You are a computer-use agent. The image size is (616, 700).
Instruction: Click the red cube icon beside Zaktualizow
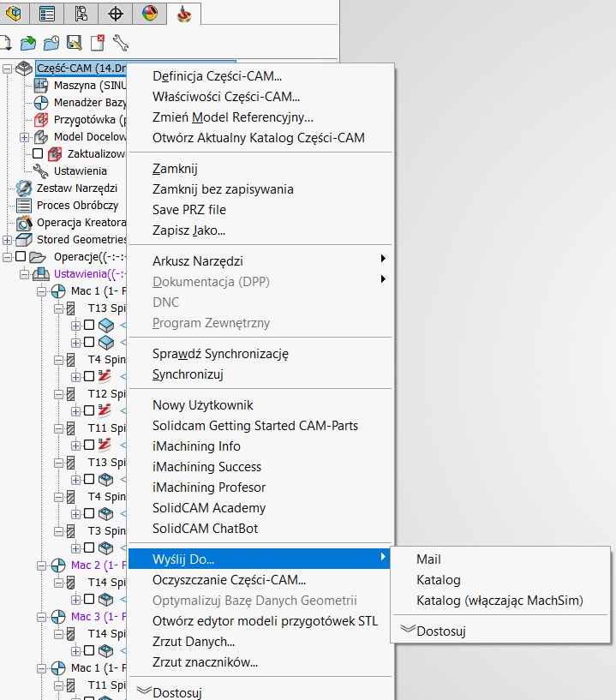pyautogui.click(x=55, y=154)
